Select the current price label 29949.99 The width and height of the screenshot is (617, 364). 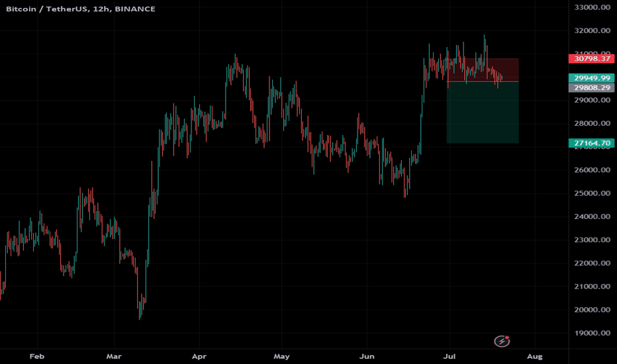click(591, 78)
